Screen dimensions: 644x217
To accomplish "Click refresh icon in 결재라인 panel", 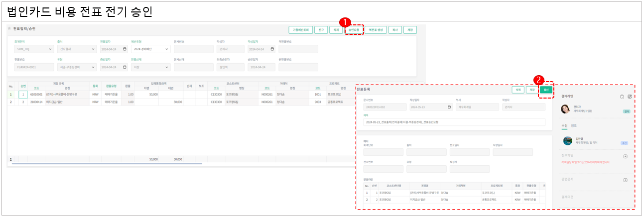I will tap(622, 96).
